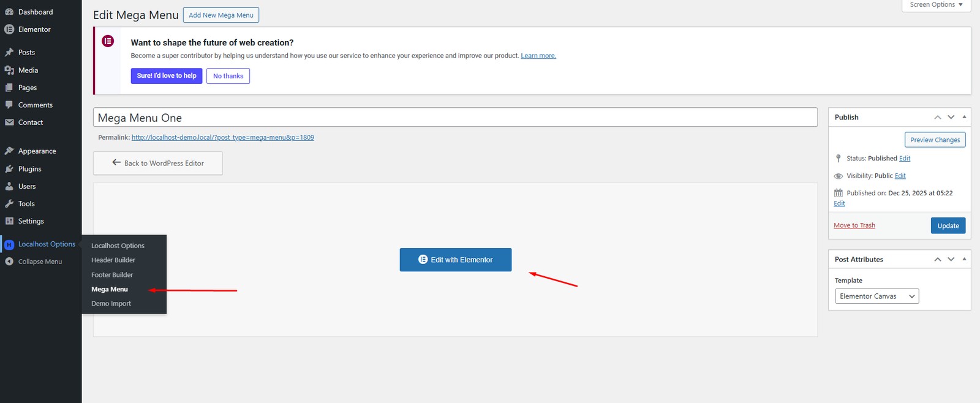This screenshot has height=403, width=980.
Task: Toggle the Post Attributes panel triangle
Action: point(964,259)
